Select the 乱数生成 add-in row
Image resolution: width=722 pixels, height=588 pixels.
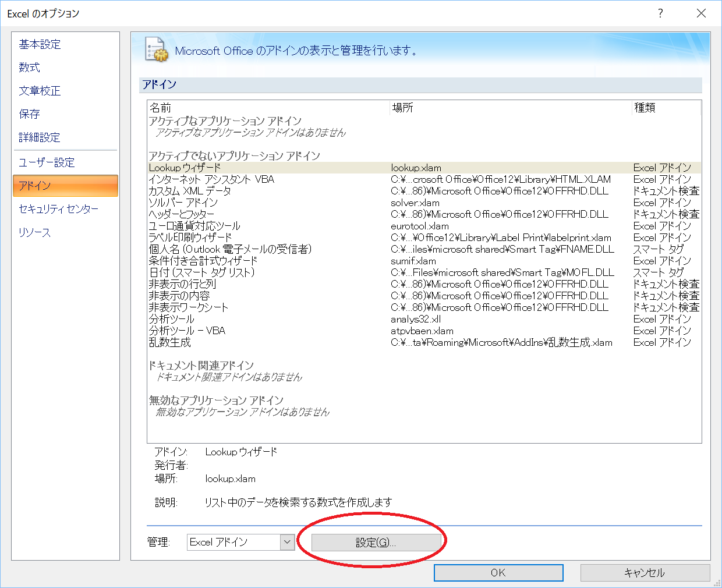point(424,342)
